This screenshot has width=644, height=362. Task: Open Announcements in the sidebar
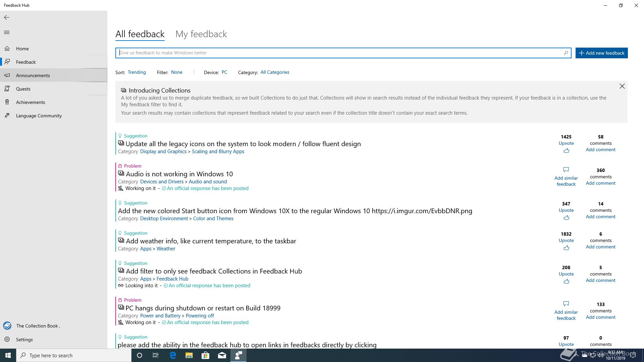(54, 75)
